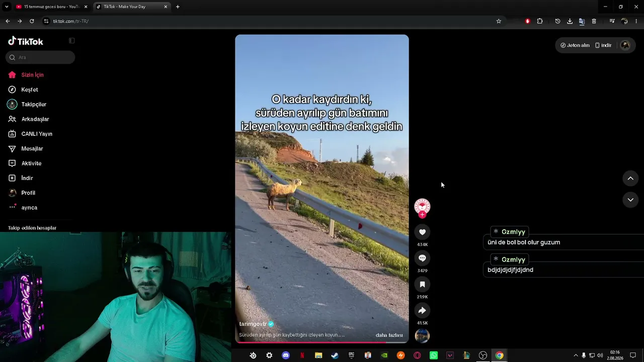Reload the TikTok page
Screen dimensions: 644x362
pos(32,21)
